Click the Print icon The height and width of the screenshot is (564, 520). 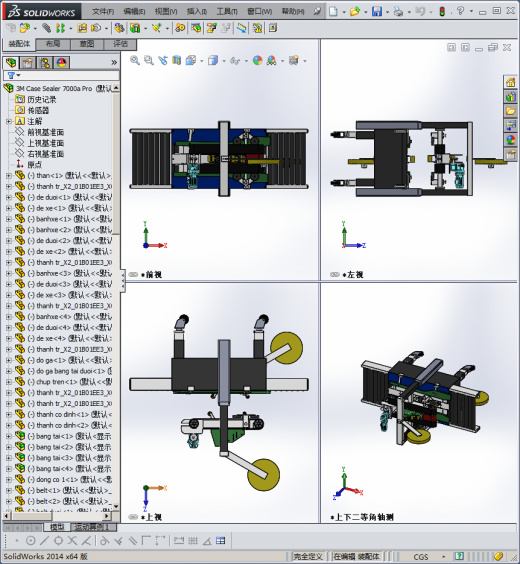tap(398, 12)
